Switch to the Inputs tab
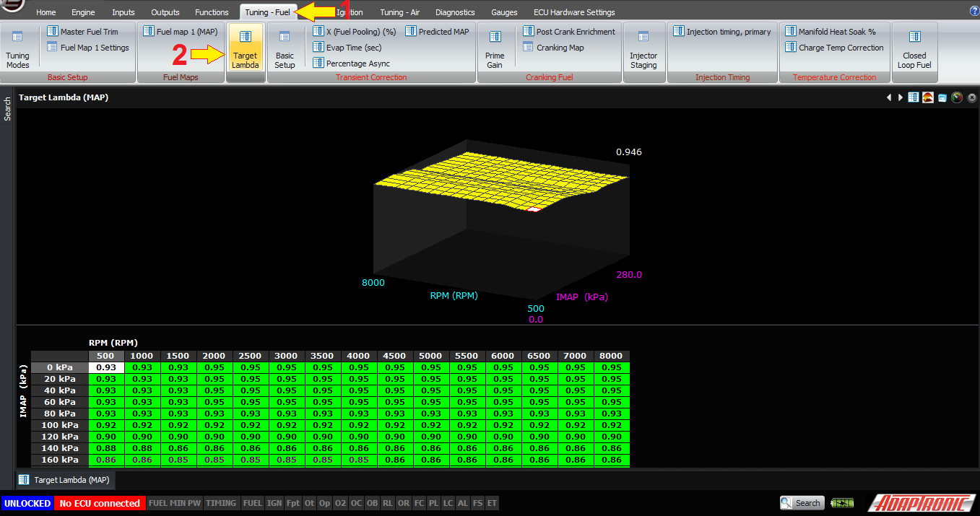 click(x=123, y=12)
